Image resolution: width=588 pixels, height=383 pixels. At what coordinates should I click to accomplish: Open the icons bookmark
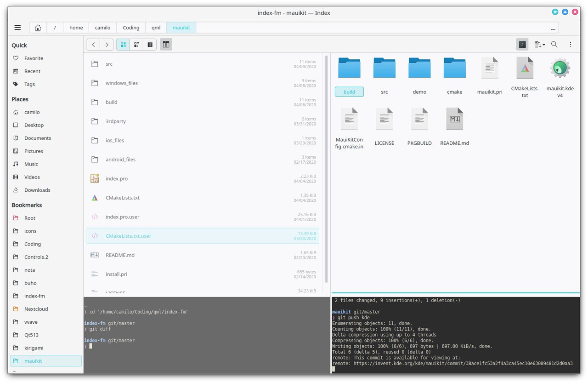coord(46,231)
